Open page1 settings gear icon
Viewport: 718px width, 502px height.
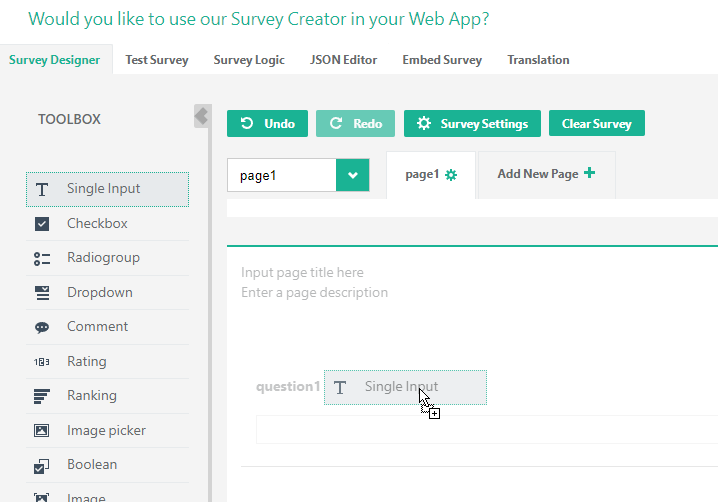(451, 175)
